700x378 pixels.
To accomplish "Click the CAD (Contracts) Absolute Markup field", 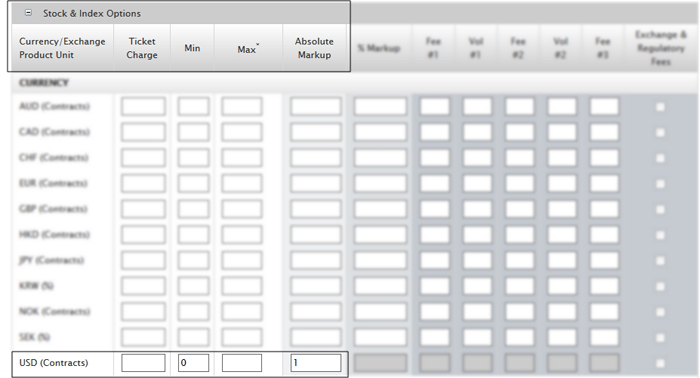I will (316, 132).
